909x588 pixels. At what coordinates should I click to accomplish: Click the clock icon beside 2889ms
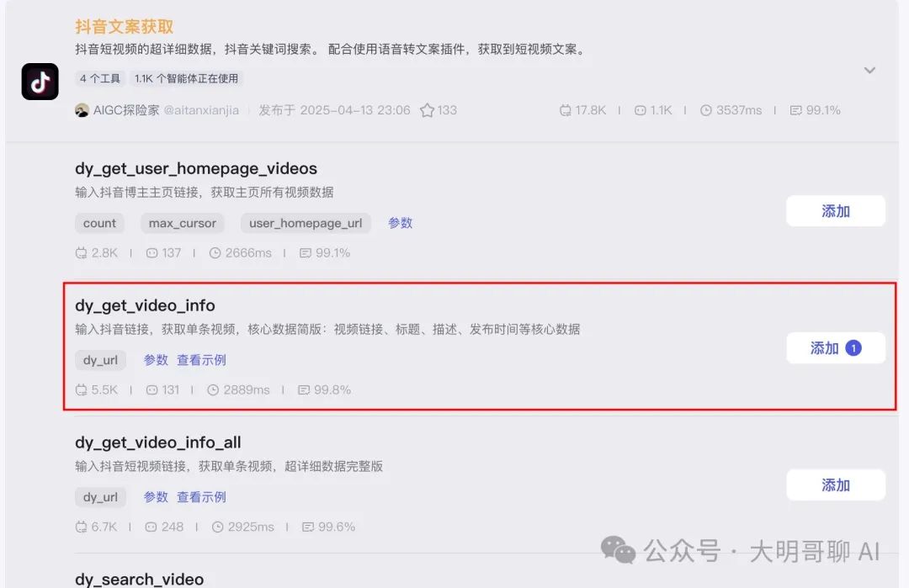[213, 389]
